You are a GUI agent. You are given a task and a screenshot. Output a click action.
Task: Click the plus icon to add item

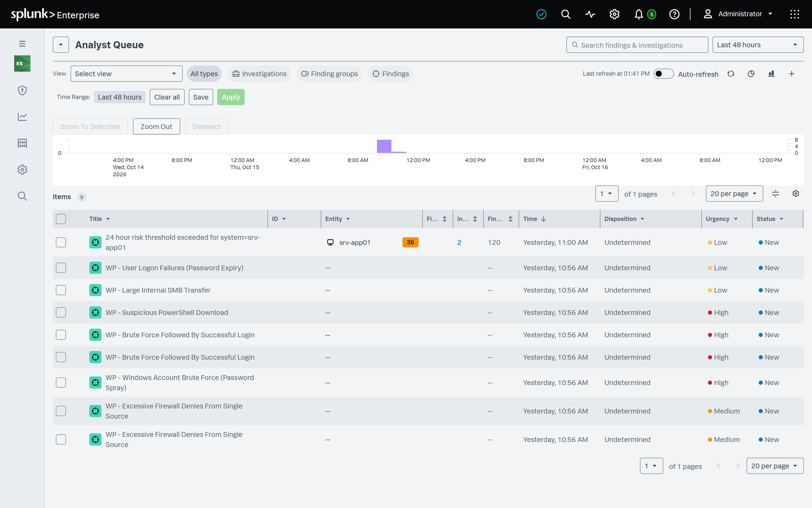coord(792,74)
